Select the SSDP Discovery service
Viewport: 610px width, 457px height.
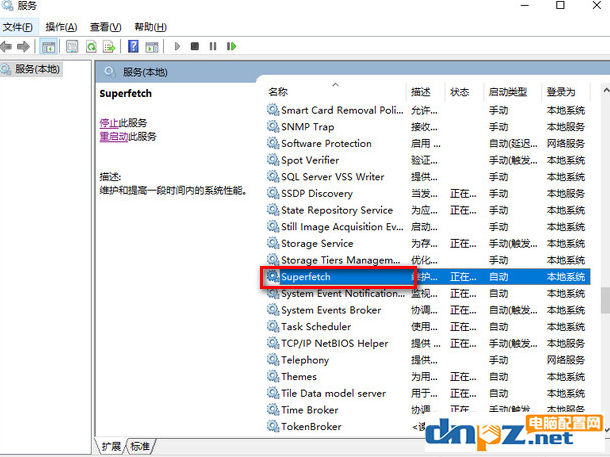pyautogui.click(x=428, y=193)
